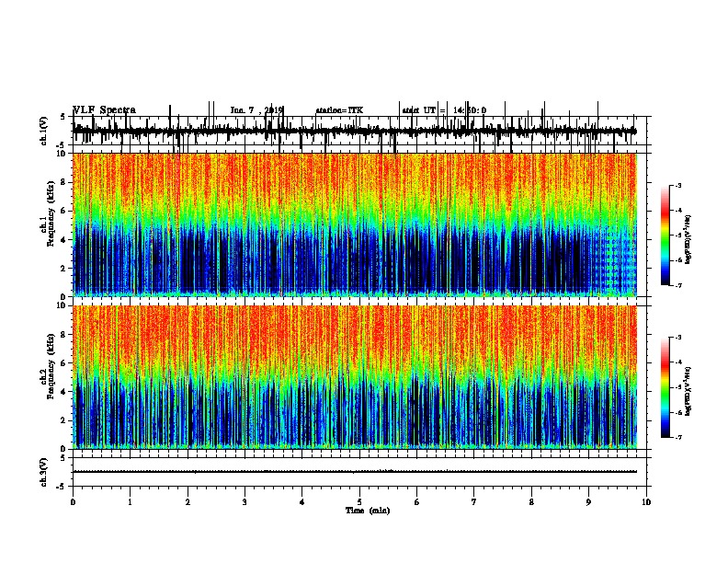
Task: Click the 'start UT = 14:50:0' header text
Action: [x=444, y=110]
